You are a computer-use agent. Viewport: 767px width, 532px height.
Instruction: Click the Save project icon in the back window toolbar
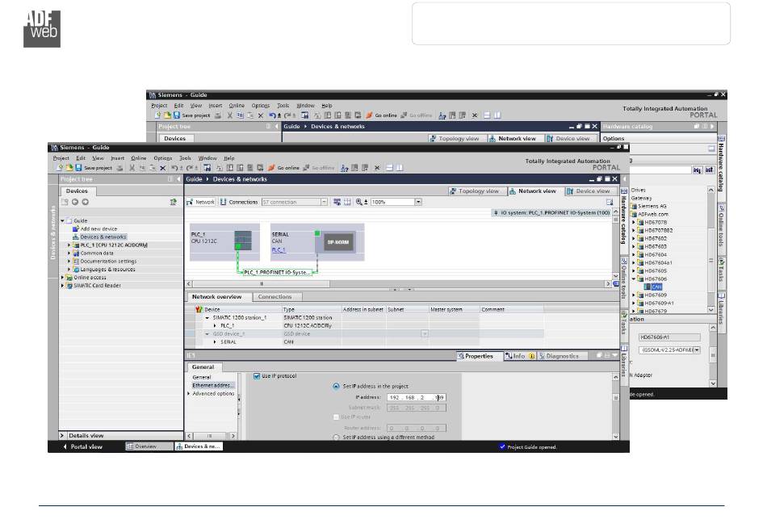pos(177,115)
